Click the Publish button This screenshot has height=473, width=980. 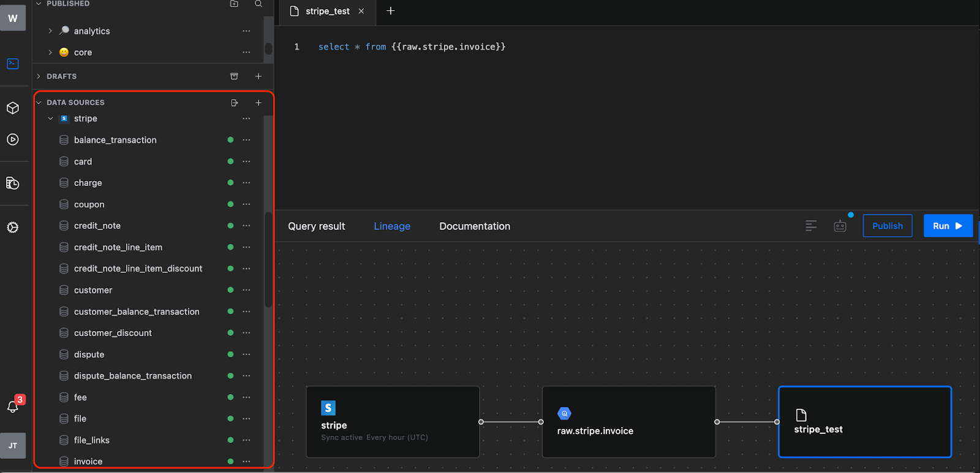point(887,226)
